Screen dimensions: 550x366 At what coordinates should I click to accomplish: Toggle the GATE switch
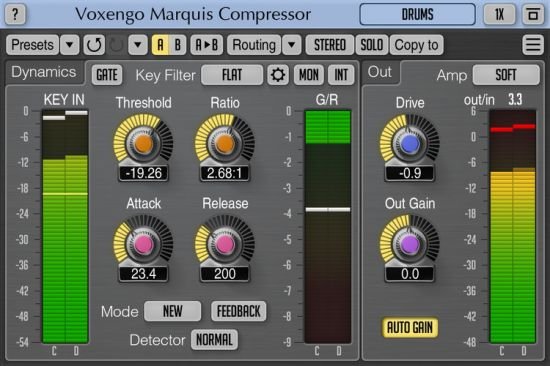[107, 75]
